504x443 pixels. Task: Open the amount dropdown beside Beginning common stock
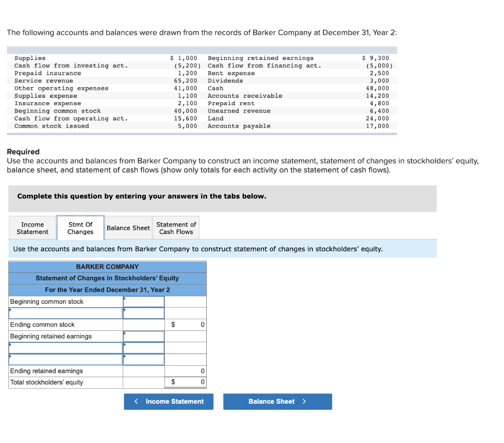tap(144, 301)
